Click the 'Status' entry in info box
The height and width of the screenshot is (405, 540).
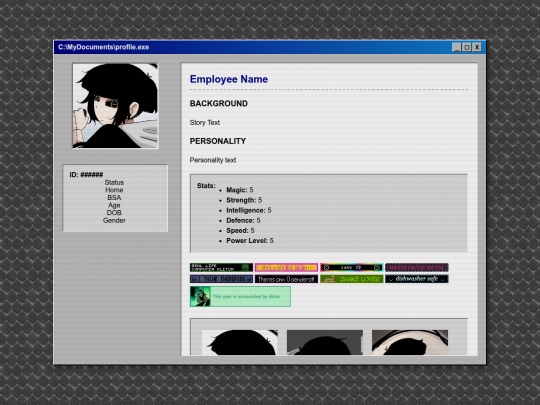point(114,183)
